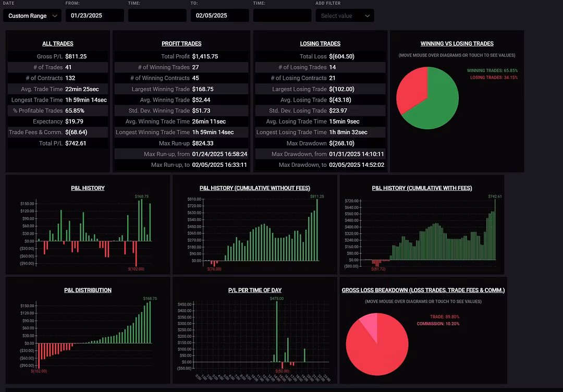Select the Trade 89.80% legend entry
The image size is (563, 392).
pos(444,317)
